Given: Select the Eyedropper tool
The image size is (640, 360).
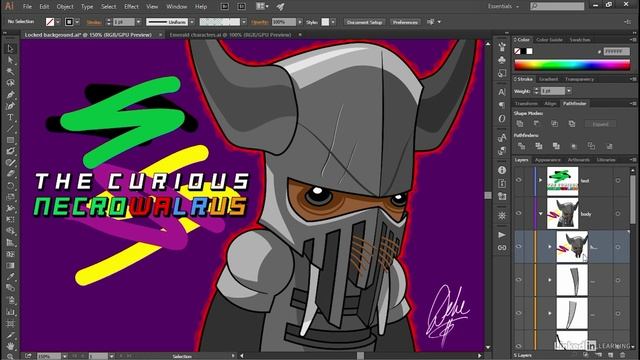Looking at the screenshot, I should 10,276.
